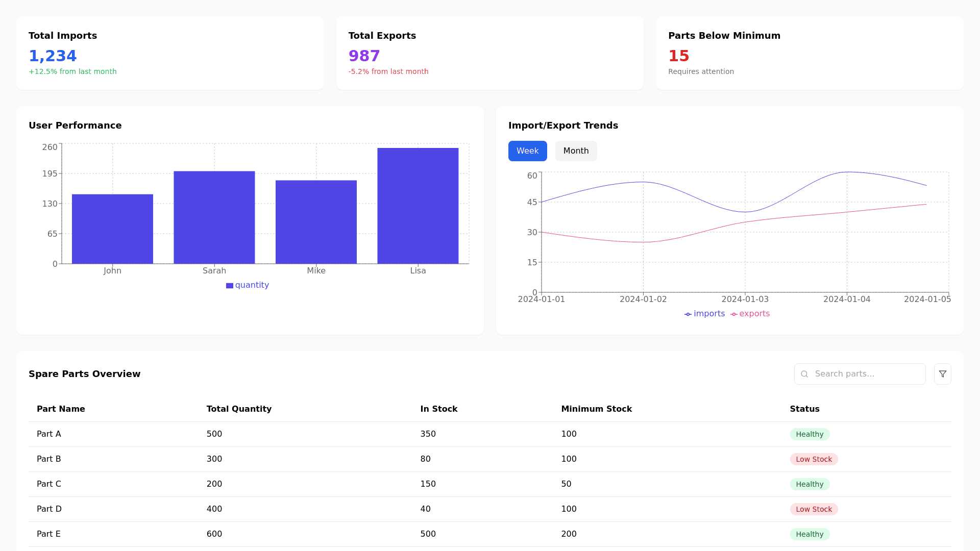
Task: Open the Parts Below Minimum card
Action: (x=809, y=53)
